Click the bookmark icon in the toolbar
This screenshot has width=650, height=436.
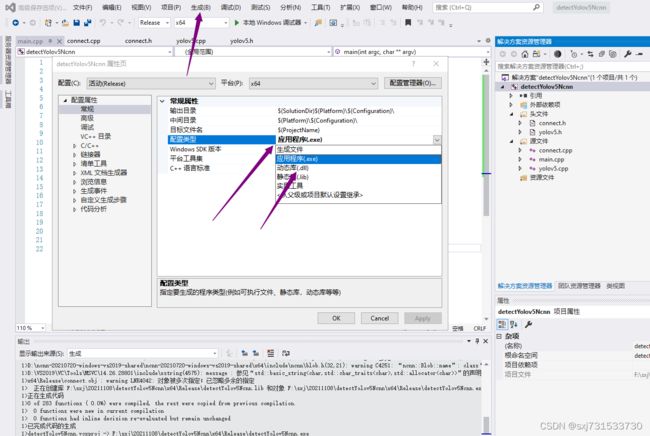point(408,23)
